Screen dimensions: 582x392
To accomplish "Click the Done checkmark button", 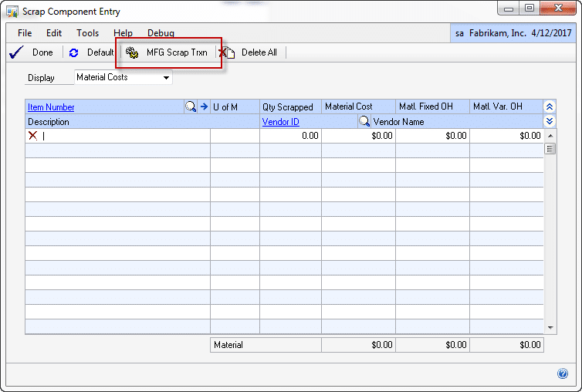I will click(x=32, y=52).
